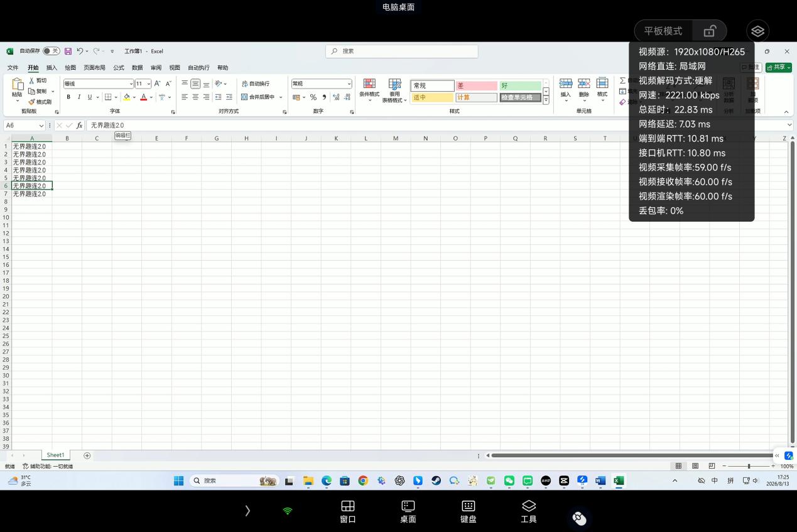The height and width of the screenshot is (532, 797).
Task: Click the Comma Style icon
Action: click(324, 97)
